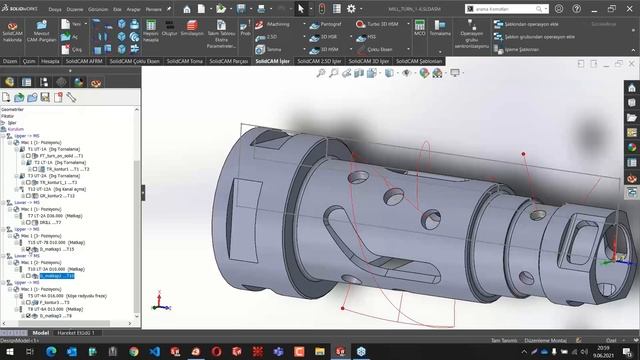Collapse the T1 UT-1A Dış Tornalama node
This screenshot has width=640, height=360.
[17, 149]
